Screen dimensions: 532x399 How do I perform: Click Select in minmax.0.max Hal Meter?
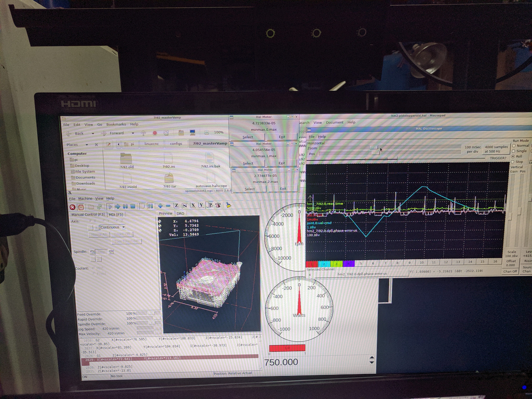(247, 137)
